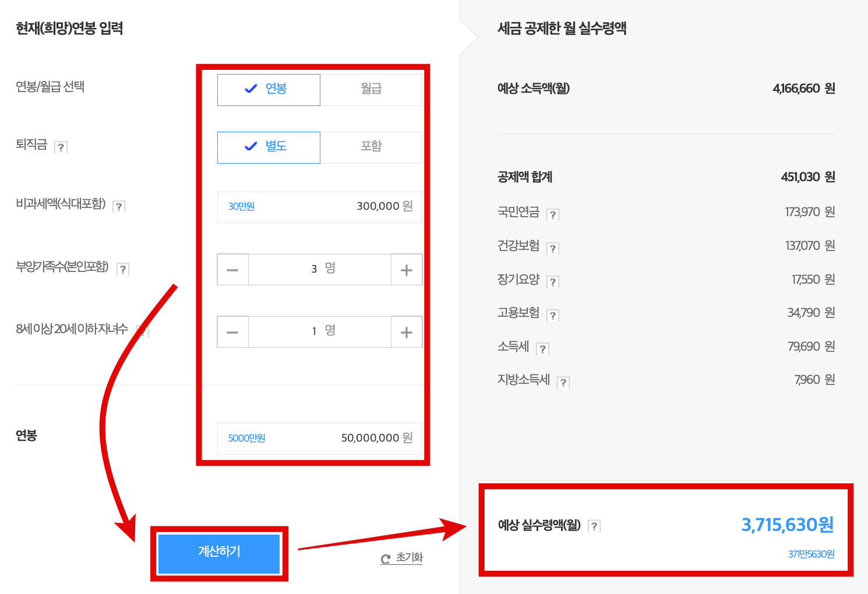The image size is (868, 594).
Task: Click the 소득세 question mark icon
Action: pyautogui.click(x=543, y=348)
